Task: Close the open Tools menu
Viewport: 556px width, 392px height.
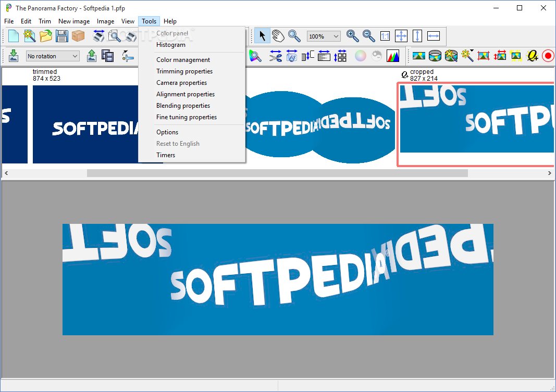Action: (x=149, y=21)
